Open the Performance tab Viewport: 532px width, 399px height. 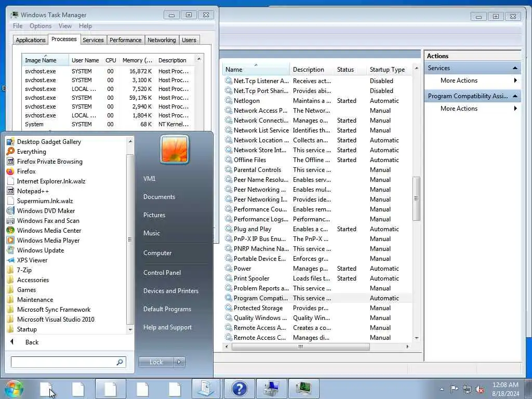pos(125,40)
